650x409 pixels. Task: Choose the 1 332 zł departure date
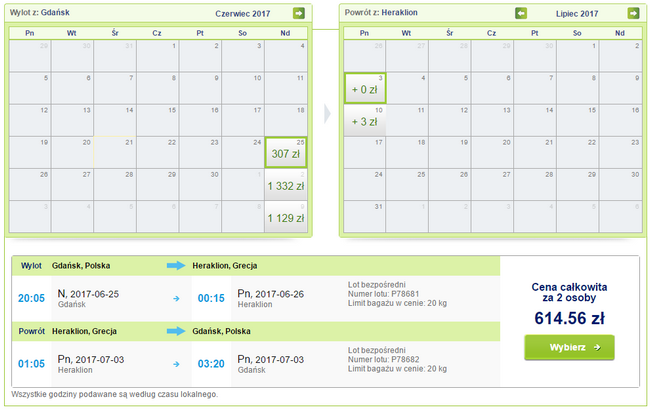[286, 184]
